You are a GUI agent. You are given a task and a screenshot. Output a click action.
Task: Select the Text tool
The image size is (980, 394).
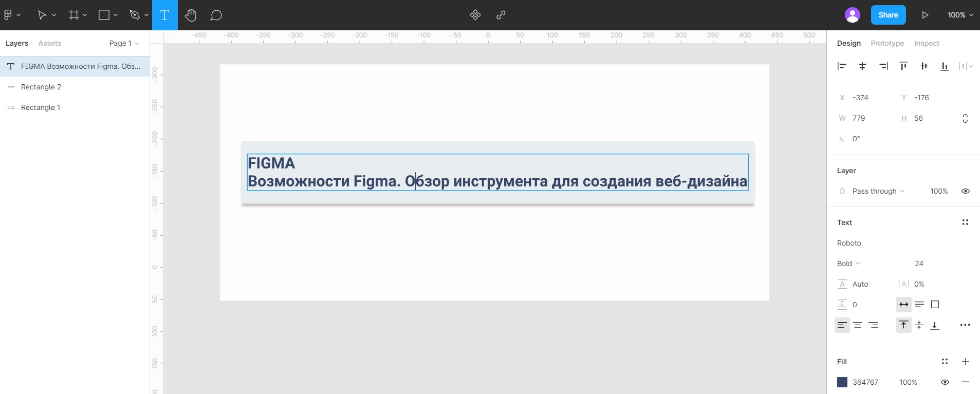pos(165,15)
